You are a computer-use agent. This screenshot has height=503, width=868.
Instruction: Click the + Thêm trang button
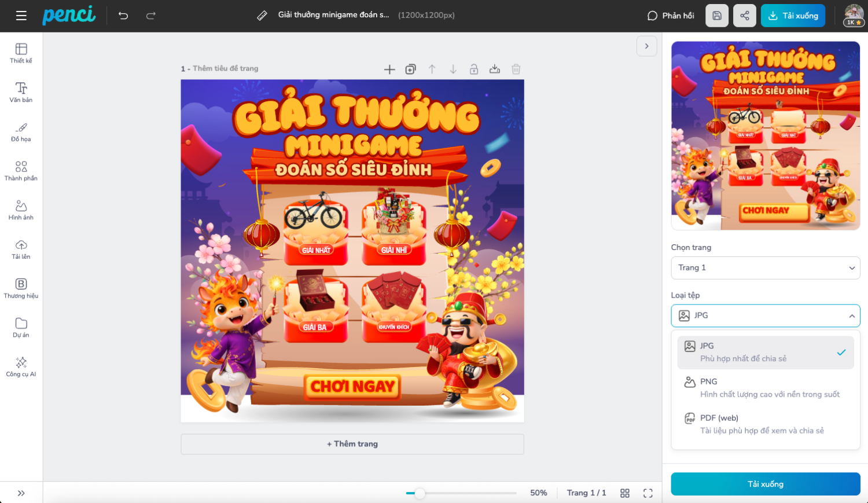[352, 444]
